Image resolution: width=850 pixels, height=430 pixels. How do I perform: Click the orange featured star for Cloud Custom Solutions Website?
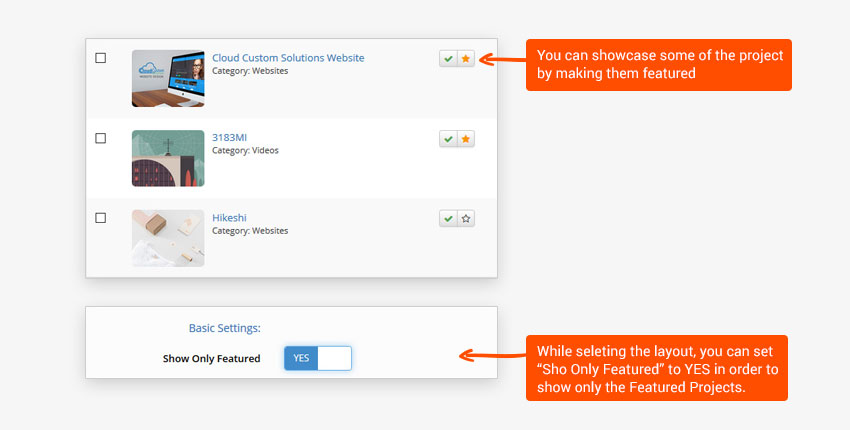pos(466,59)
